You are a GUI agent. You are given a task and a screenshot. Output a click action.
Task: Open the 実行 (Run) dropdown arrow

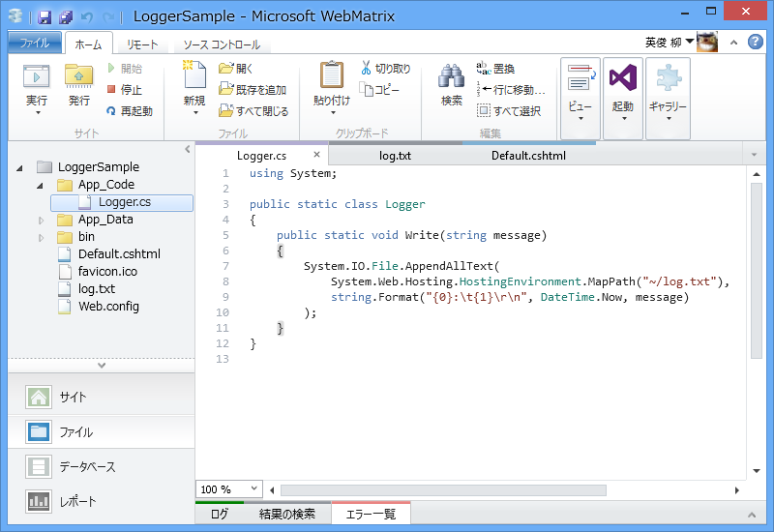(38, 113)
